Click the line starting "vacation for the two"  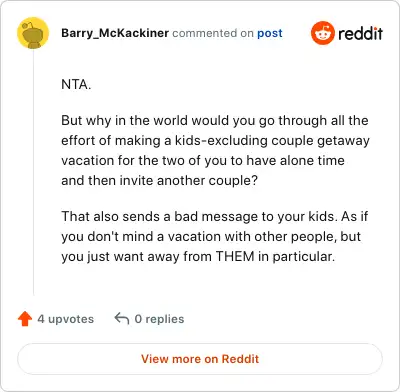[x=203, y=160]
